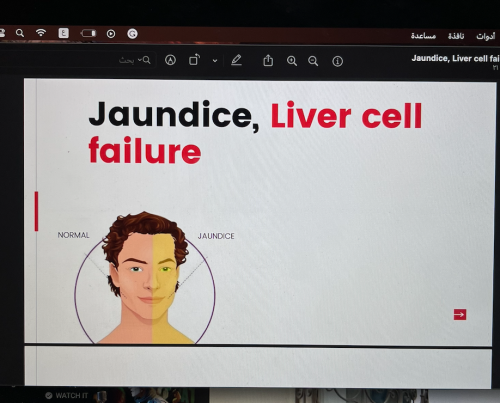This screenshot has height=403, width=500.
Task: Check the battery status icon
Action: pyautogui.click(x=88, y=33)
